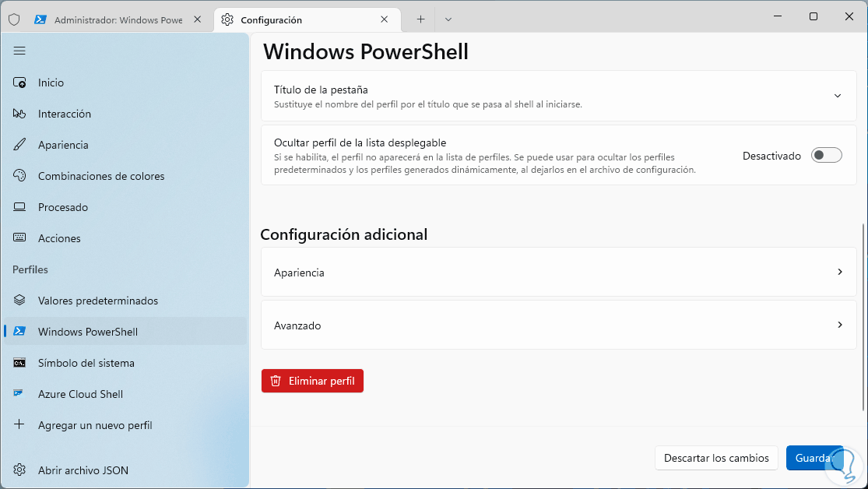868x489 pixels.
Task: Expand Título de la pestaña setting
Action: tap(838, 96)
